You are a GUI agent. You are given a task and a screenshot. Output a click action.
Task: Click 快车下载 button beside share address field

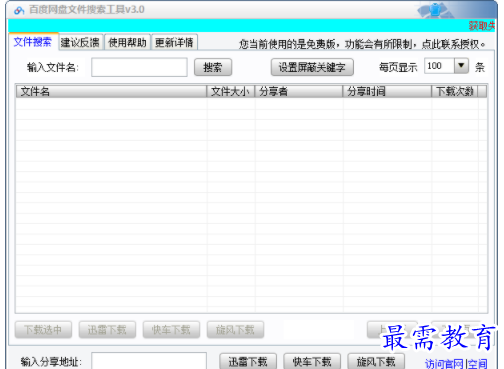312,362
